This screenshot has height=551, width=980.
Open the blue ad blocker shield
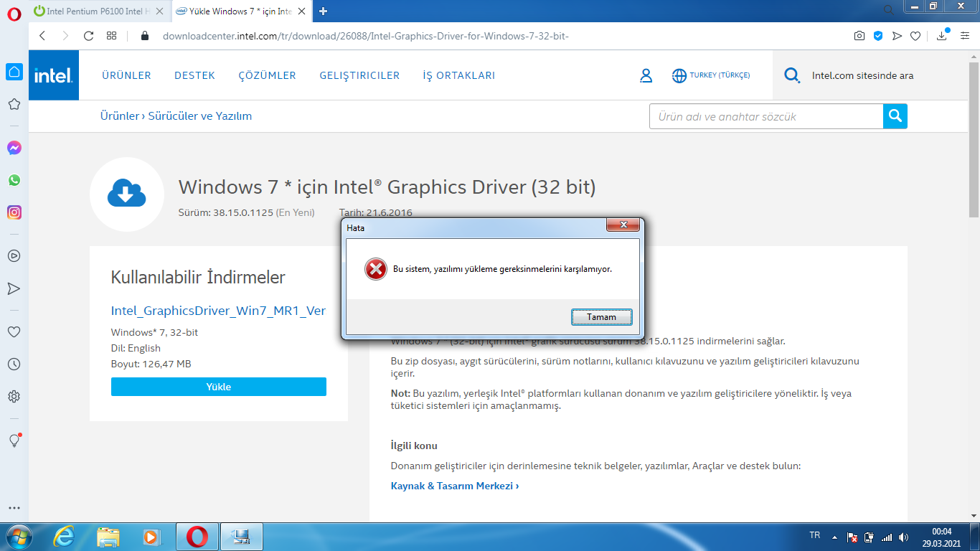pyautogui.click(x=878, y=36)
